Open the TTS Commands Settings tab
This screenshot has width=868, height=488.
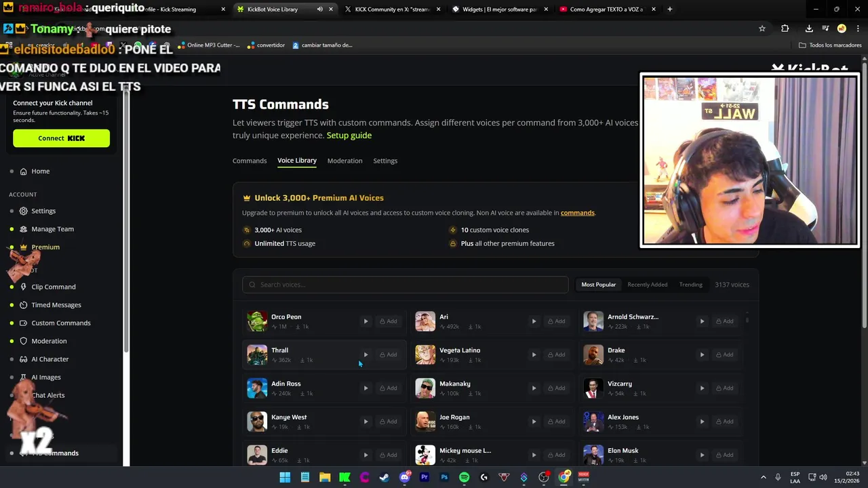pyautogui.click(x=385, y=161)
